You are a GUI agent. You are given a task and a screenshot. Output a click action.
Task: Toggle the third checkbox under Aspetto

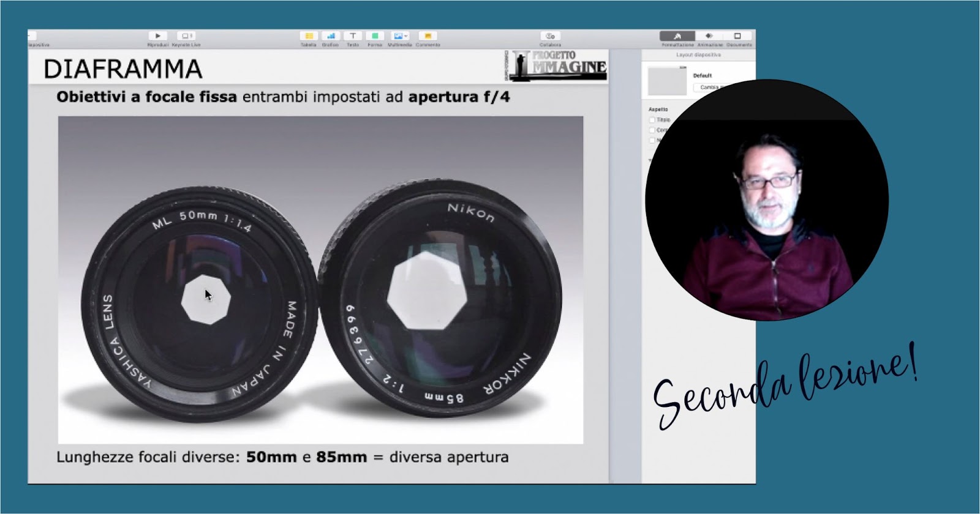652,141
